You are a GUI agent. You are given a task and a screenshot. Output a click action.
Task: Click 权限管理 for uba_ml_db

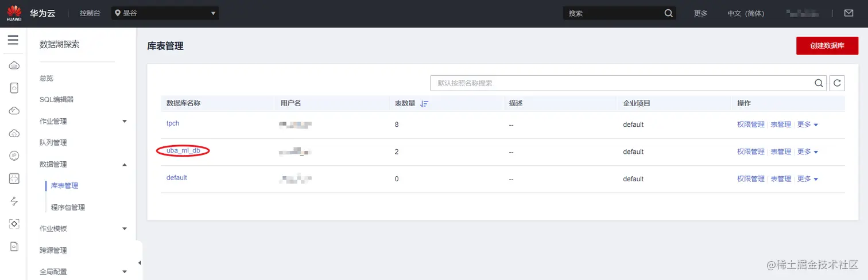(x=751, y=152)
